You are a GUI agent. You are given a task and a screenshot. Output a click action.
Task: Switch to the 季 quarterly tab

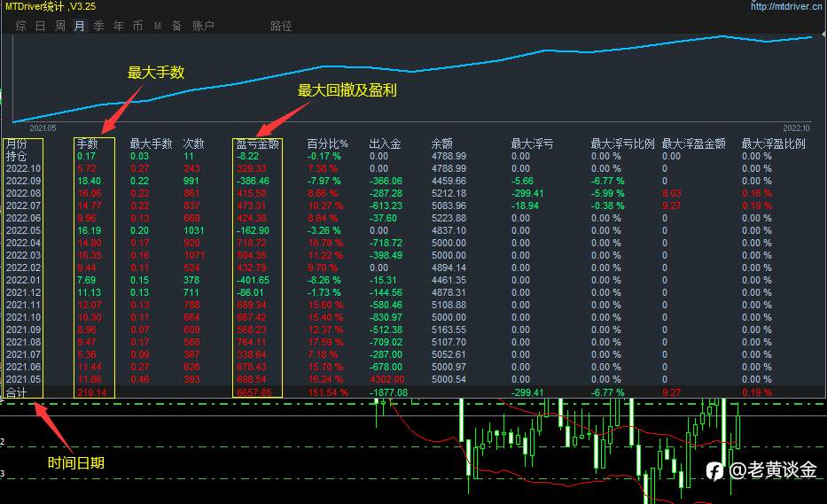(98, 26)
